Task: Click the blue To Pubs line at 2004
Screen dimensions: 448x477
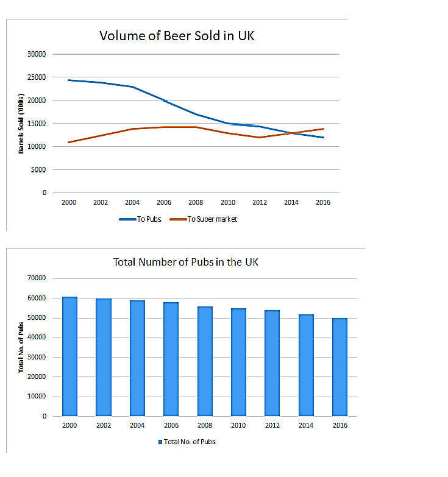Action: (132, 87)
